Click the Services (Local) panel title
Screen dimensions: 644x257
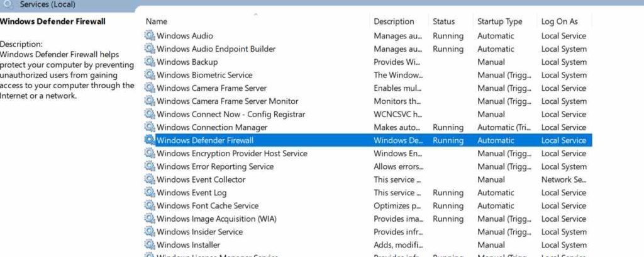(x=48, y=5)
